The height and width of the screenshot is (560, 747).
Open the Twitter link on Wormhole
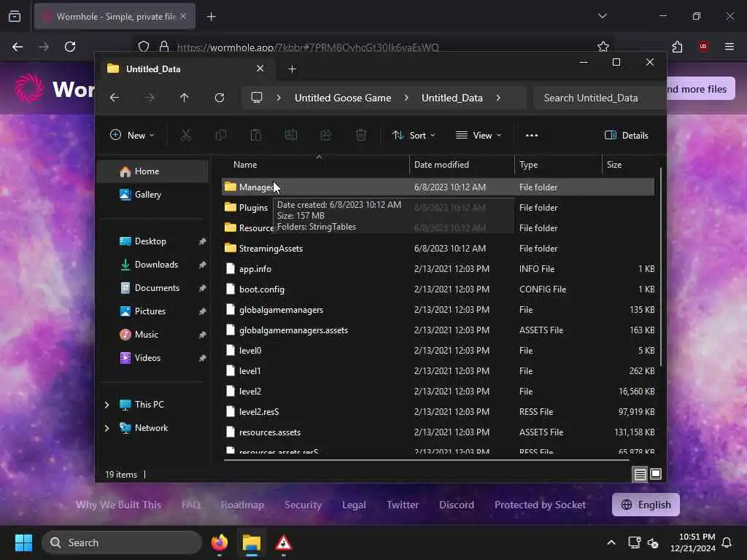click(x=403, y=505)
